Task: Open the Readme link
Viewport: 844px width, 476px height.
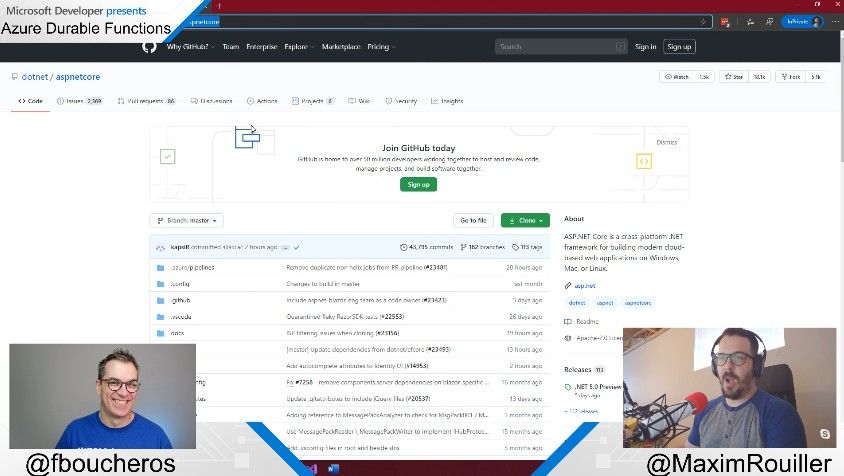Action: (587, 321)
